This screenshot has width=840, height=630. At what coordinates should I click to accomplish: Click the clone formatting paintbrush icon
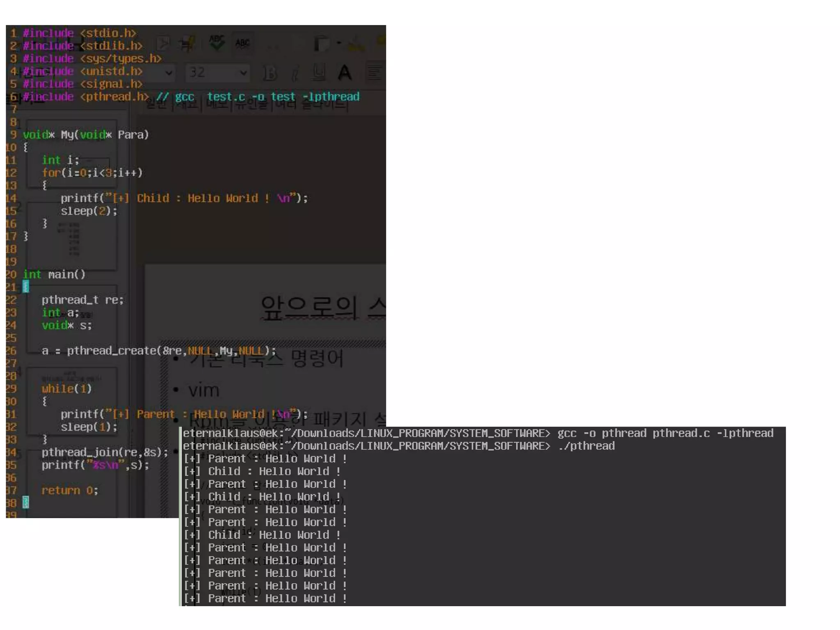point(356,43)
